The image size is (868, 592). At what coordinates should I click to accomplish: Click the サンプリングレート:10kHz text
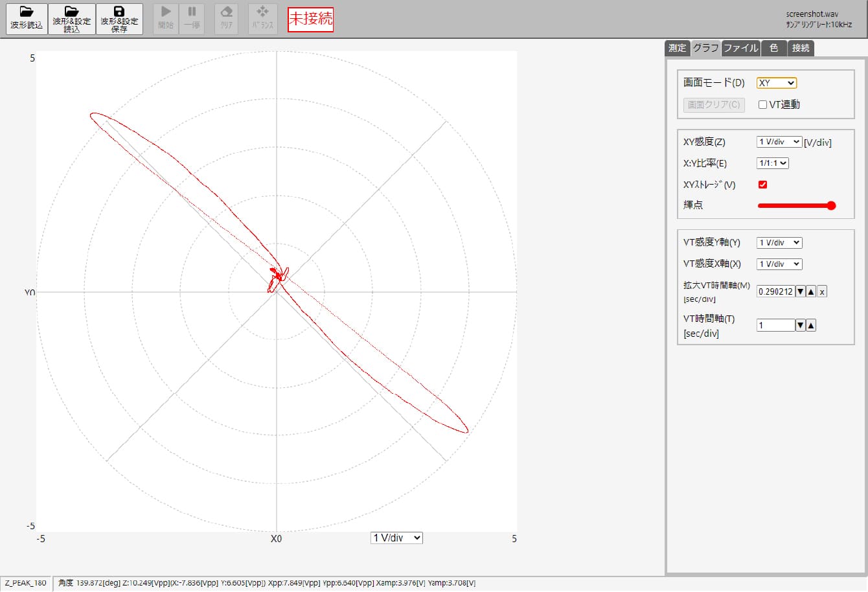click(x=819, y=25)
